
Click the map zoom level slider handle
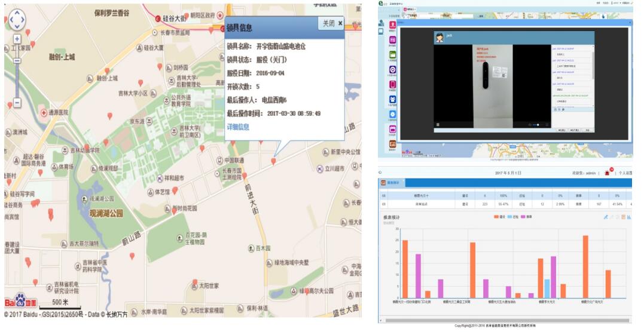pos(17,61)
